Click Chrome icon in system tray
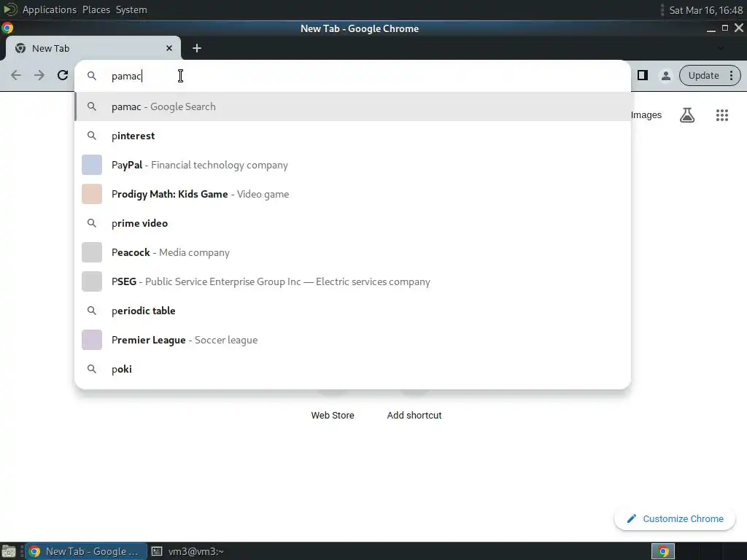 [663, 551]
